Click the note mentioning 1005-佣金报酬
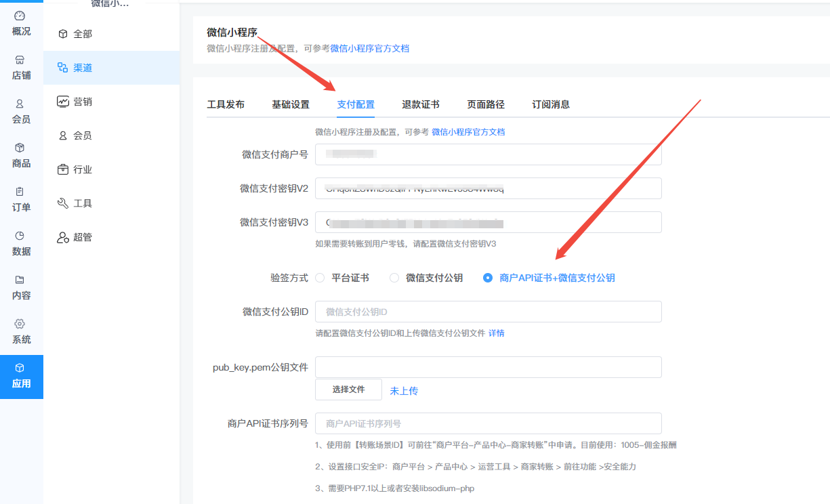The image size is (830, 504). click(x=496, y=445)
